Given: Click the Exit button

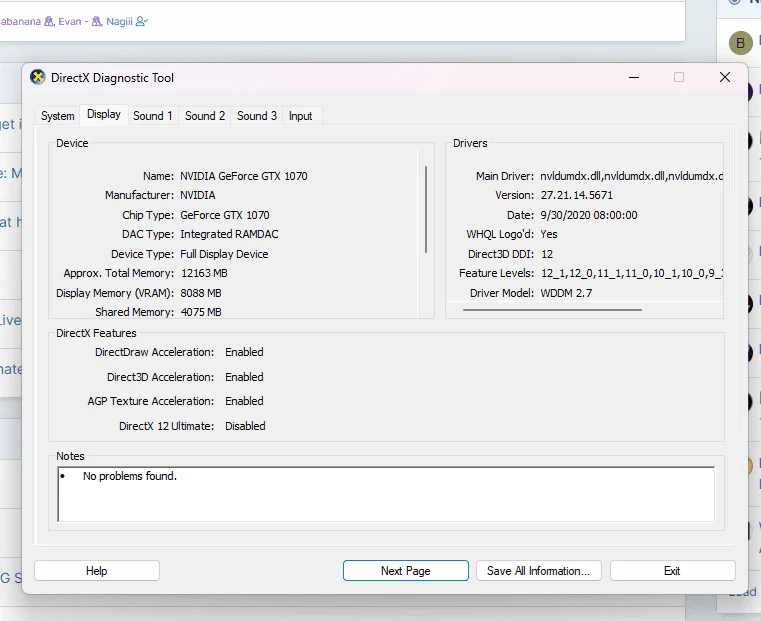Looking at the screenshot, I should (x=672, y=571).
